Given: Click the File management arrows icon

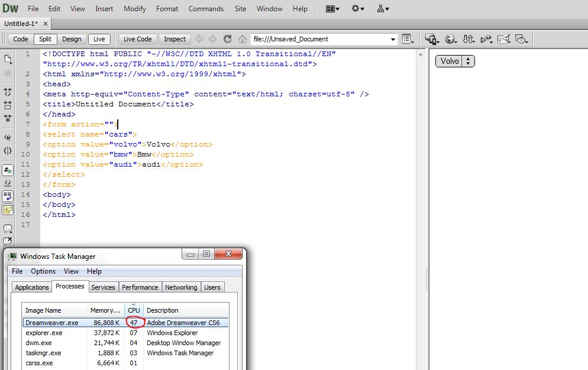Looking at the screenshot, I should (x=469, y=39).
